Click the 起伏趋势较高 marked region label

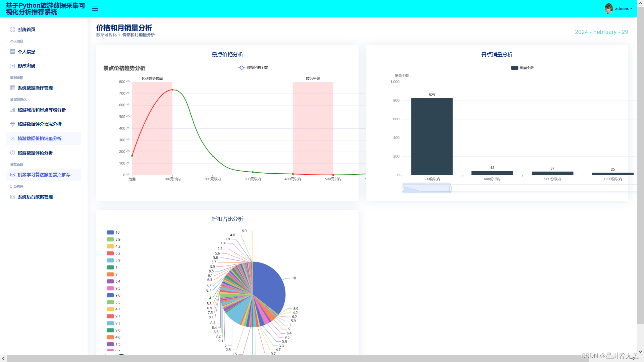[152, 79]
